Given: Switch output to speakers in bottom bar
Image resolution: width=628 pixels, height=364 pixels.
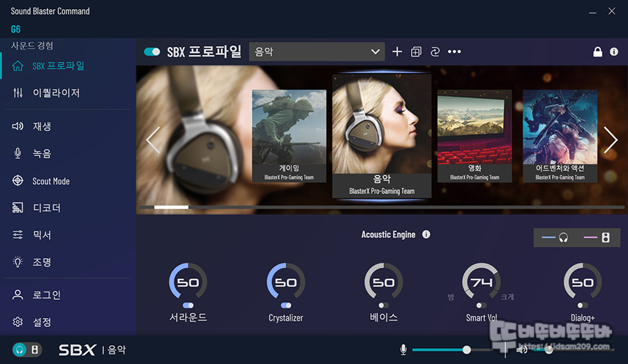Looking at the screenshot, I should click(x=35, y=350).
